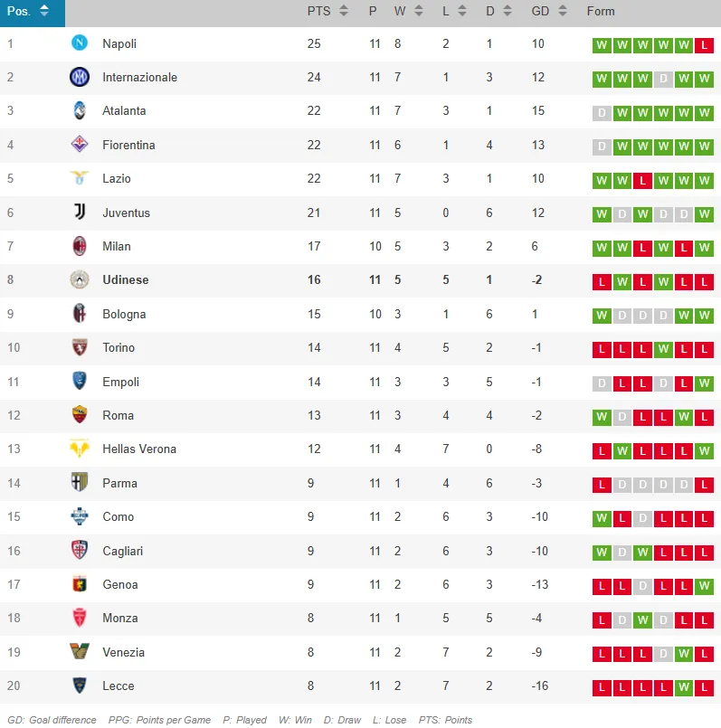Open the Udinese team page link
Image resolution: width=721 pixels, height=728 pixels.
point(126,280)
